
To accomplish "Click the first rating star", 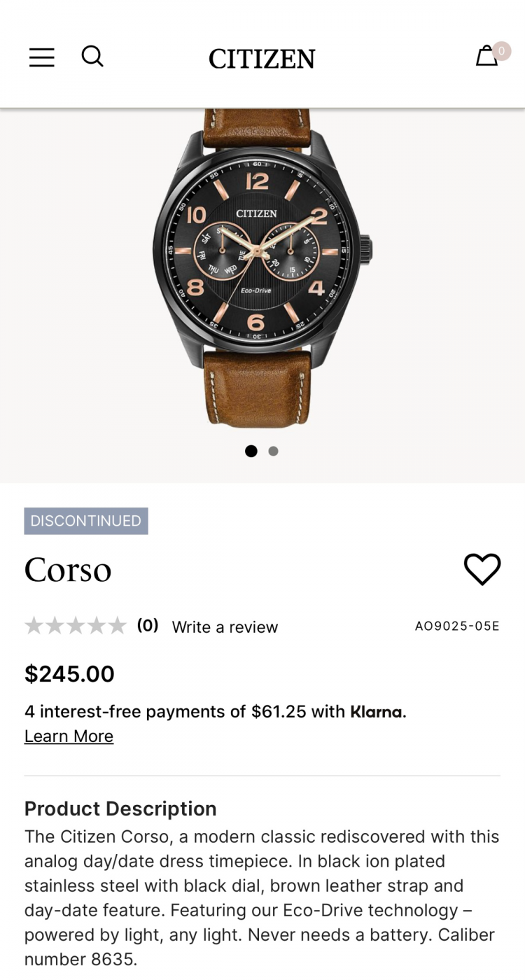I will (34, 626).
